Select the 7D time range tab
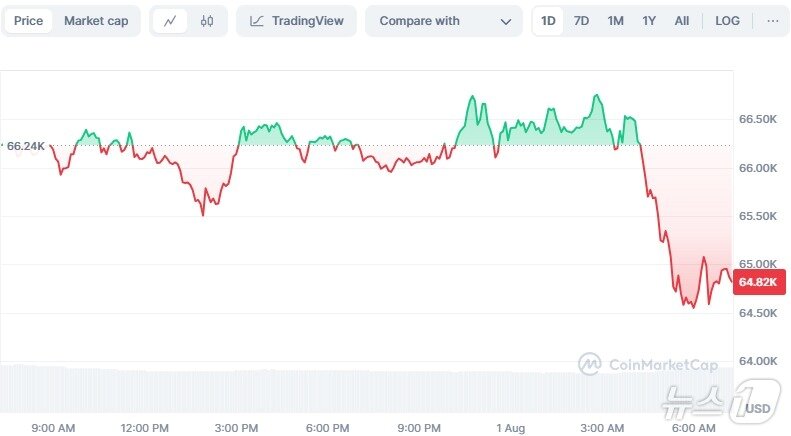 click(581, 21)
